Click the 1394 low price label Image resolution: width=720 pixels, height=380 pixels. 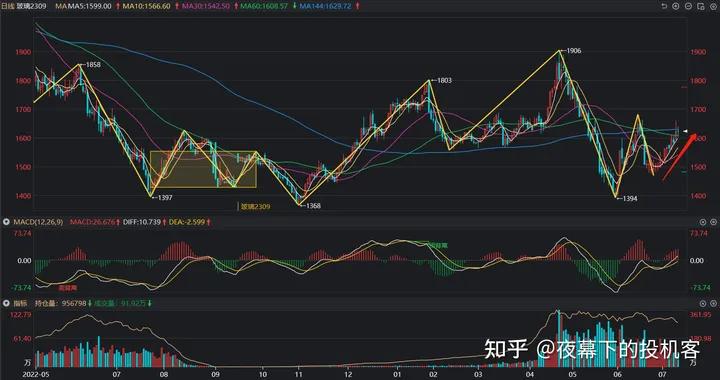click(x=630, y=199)
